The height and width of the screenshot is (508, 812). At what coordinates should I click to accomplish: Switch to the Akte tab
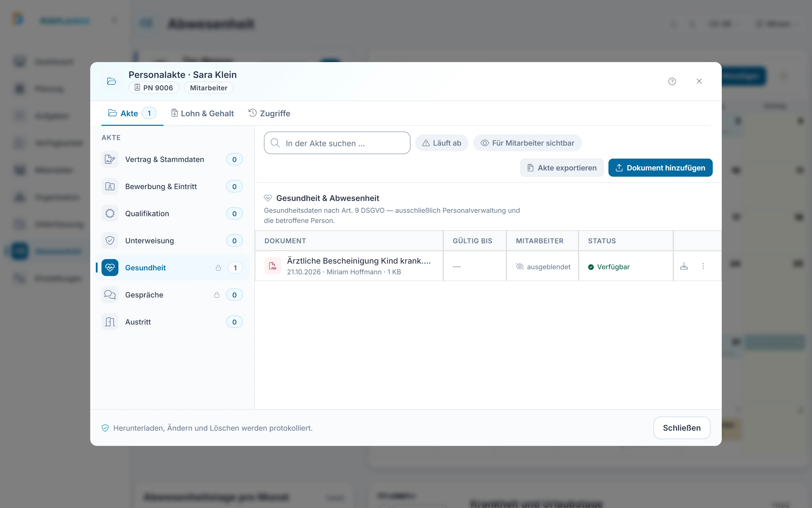pos(132,113)
